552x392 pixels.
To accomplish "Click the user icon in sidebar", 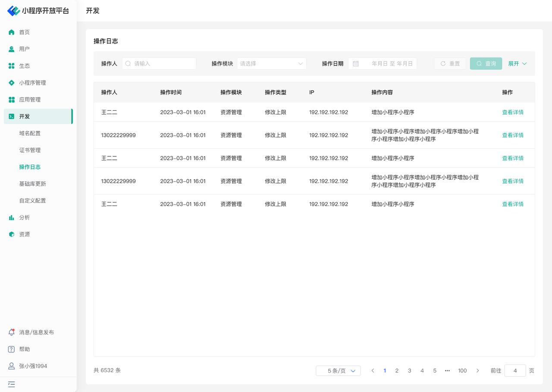I will click(x=12, y=49).
